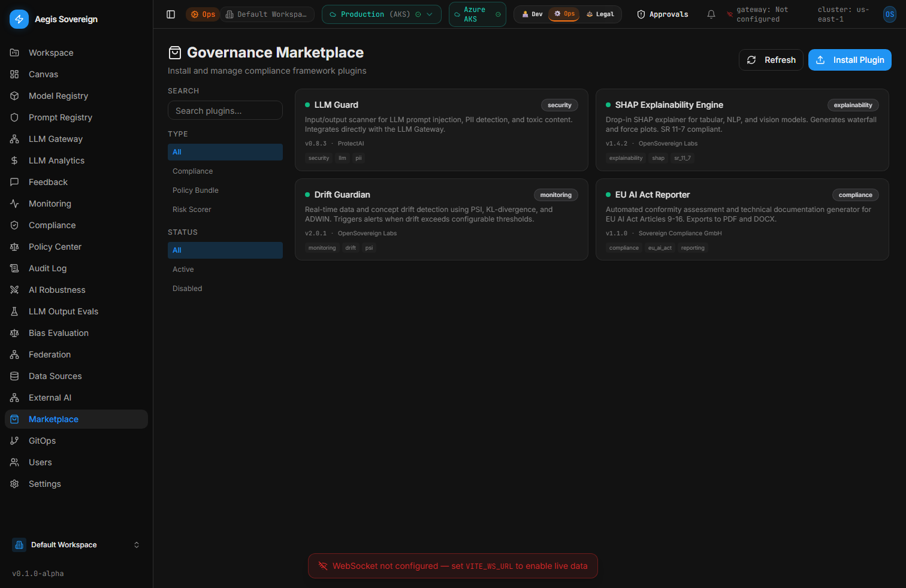Click cluster: us-east-1 status text
Viewport: 906px width, 588px height.
tap(844, 14)
